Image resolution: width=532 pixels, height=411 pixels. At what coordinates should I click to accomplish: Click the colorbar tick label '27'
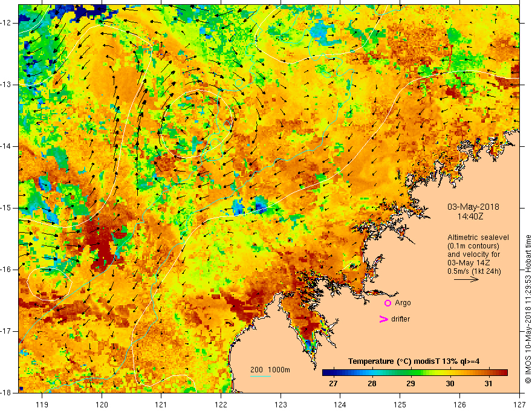click(334, 384)
